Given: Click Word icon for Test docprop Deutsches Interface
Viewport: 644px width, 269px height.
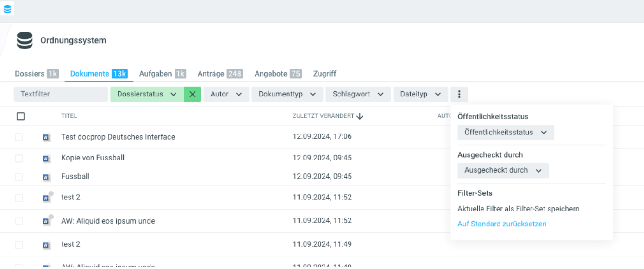Looking at the screenshot, I should click(46, 137).
